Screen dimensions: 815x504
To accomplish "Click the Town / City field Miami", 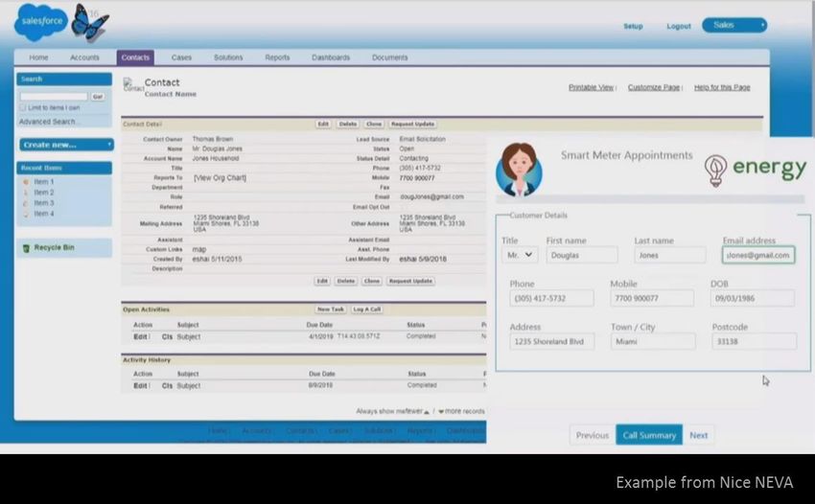I will point(653,341).
